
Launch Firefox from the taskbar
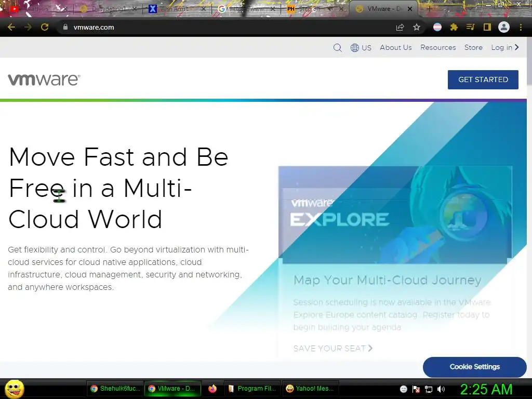click(212, 389)
